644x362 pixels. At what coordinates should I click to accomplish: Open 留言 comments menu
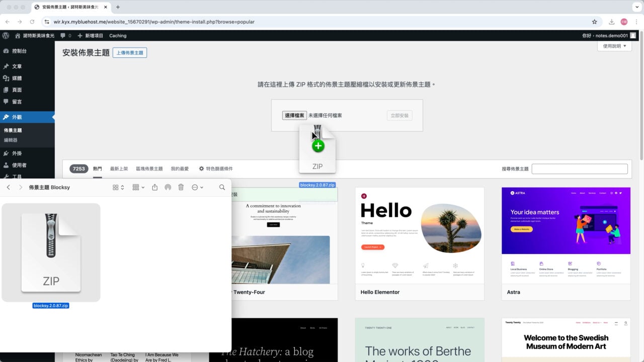(x=17, y=102)
